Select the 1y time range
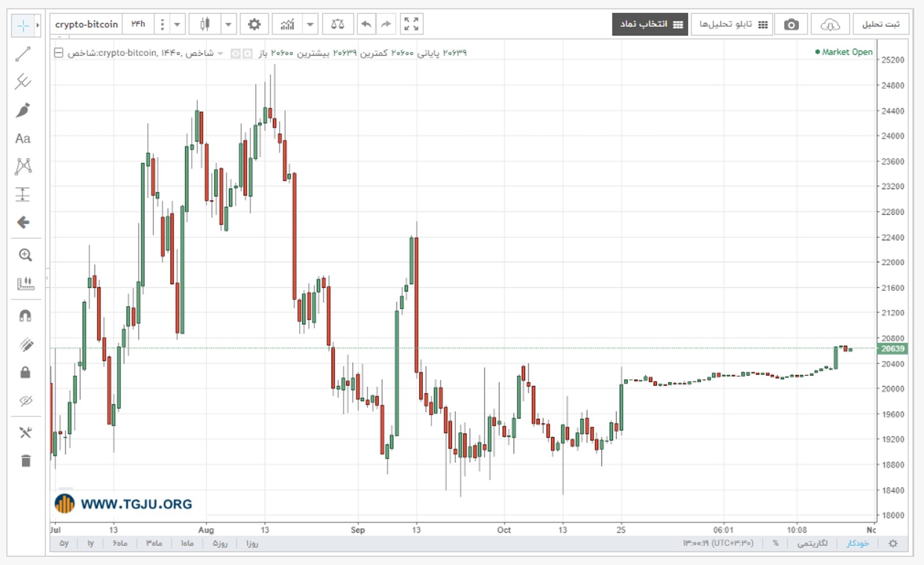Viewport: 924px width, 565px height. pyautogui.click(x=90, y=544)
